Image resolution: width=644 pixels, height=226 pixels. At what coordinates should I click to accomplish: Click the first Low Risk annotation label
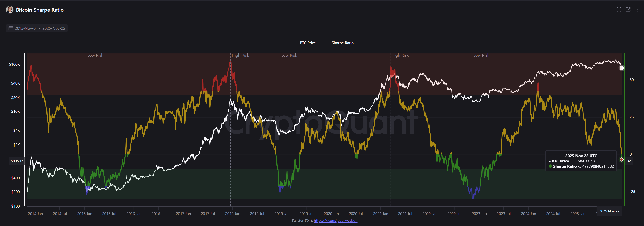[x=95, y=55]
